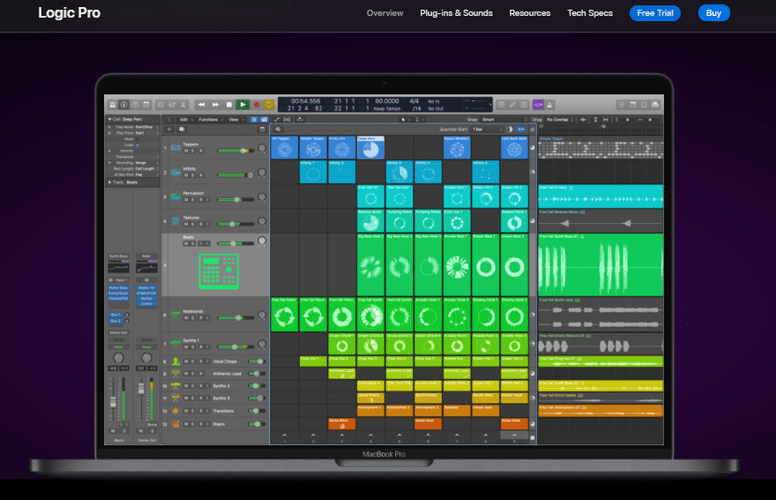Click the add track plus button
The image size is (776, 500).
169,129
